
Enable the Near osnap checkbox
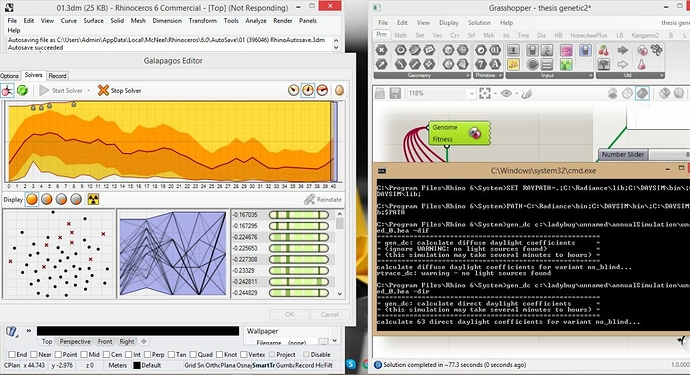click(34, 354)
